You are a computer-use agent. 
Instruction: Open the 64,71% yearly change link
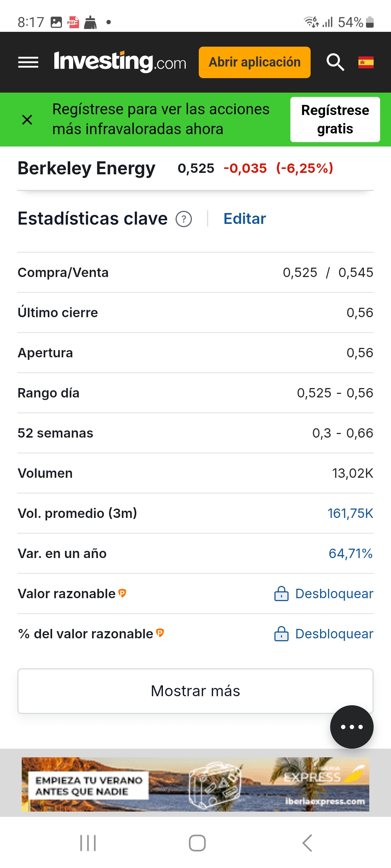tap(350, 553)
